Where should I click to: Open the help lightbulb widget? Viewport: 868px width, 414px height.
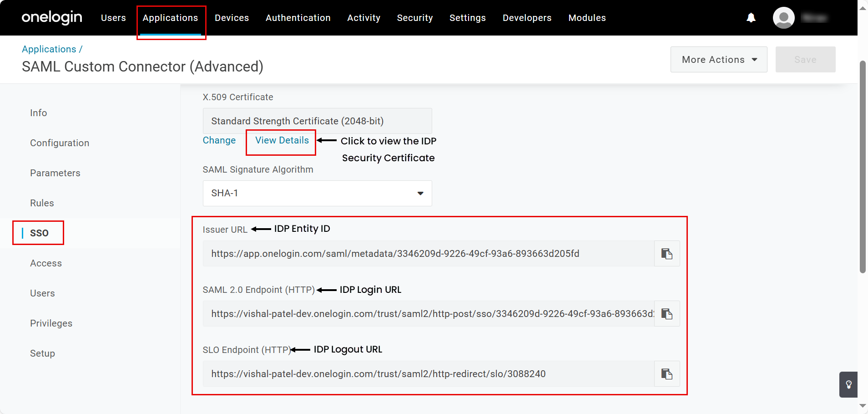pyautogui.click(x=849, y=384)
